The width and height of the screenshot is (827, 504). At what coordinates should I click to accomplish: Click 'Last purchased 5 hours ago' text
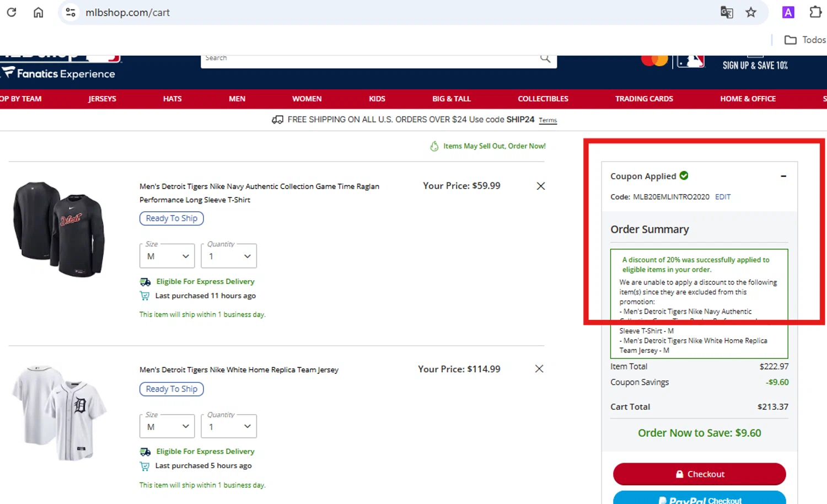[203, 466]
